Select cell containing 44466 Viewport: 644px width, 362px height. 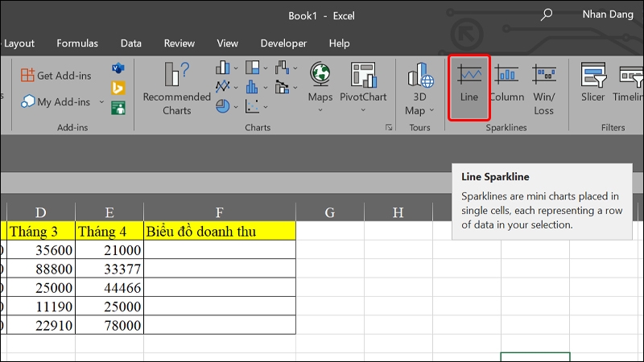tap(109, 288)
